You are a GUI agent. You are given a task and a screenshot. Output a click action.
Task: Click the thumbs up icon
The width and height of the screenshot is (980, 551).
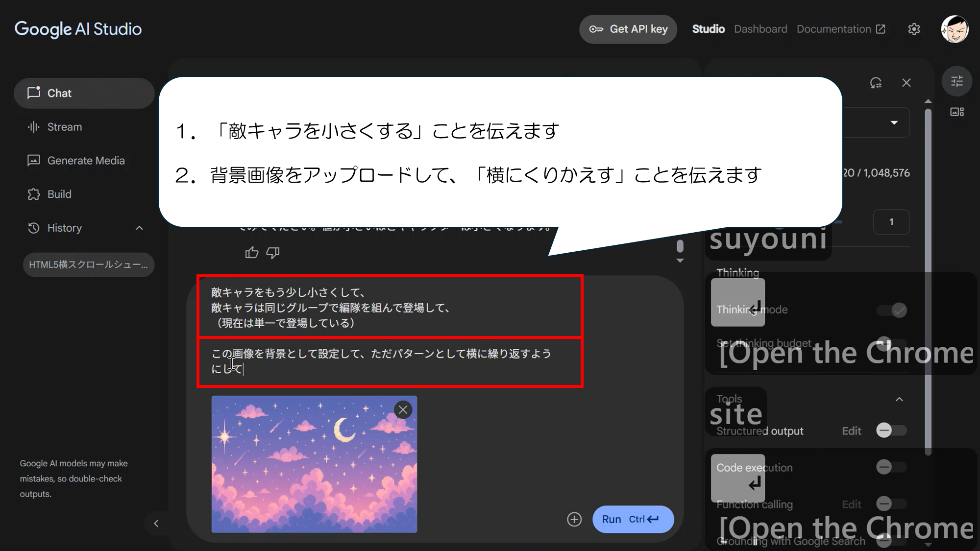tap(252, 253)
